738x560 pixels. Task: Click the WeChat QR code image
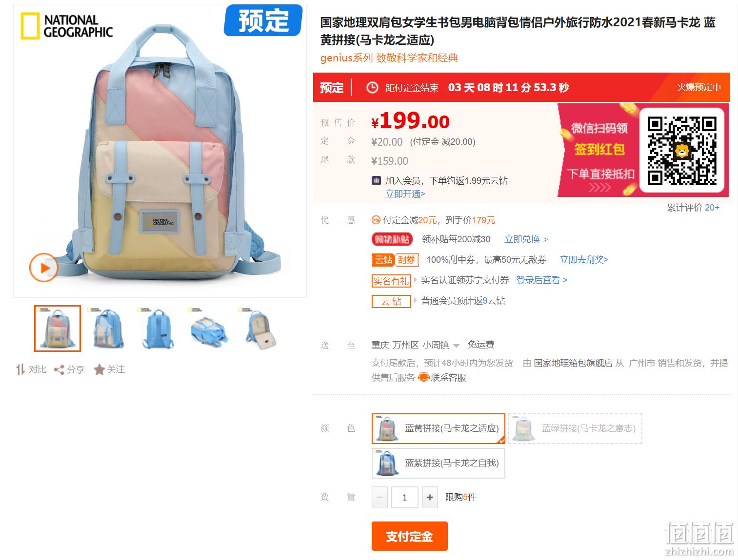[x=682, y=151]
